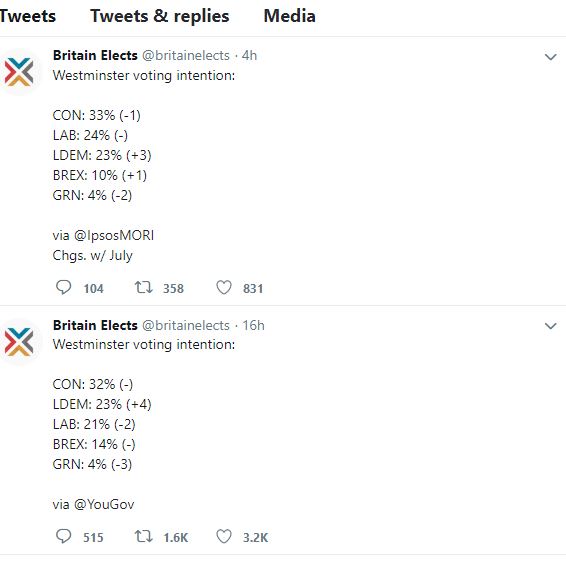Expand options chevron on the 4h tweet
The image size is (566, 564).
pos(550,57)
